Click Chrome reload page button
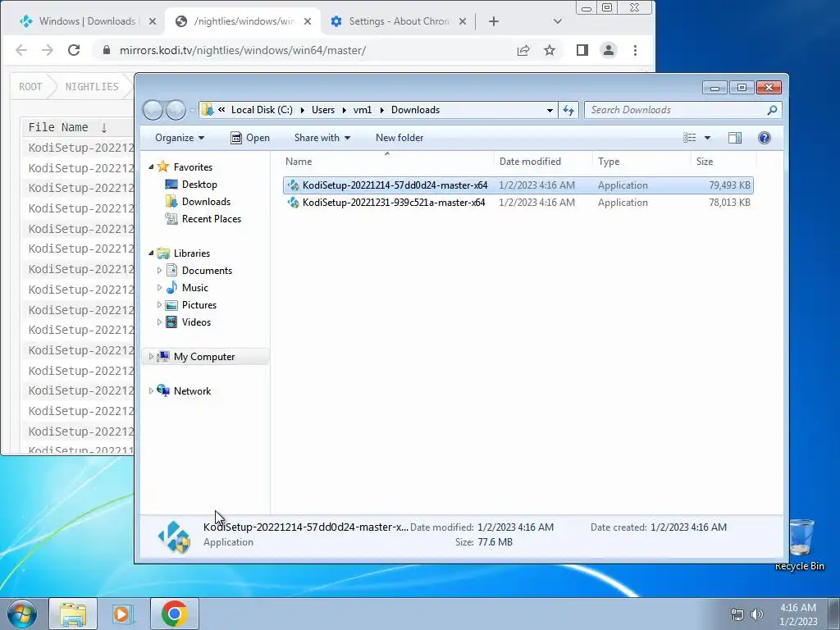Screen dimensions: 840x630 [74, 50]
